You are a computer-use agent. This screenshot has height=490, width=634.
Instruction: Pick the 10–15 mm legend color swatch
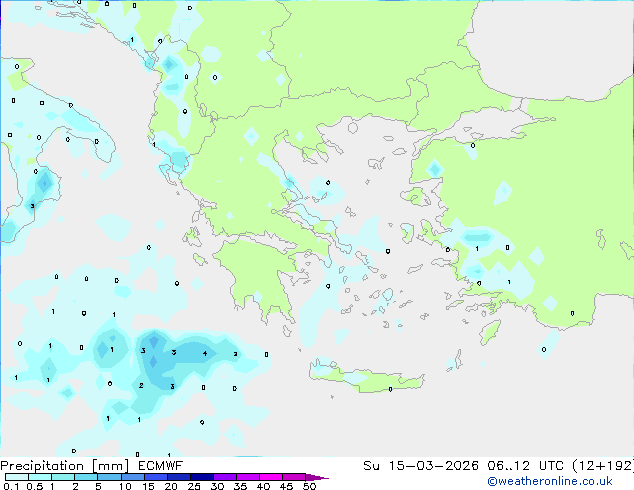tap(132, 477)
